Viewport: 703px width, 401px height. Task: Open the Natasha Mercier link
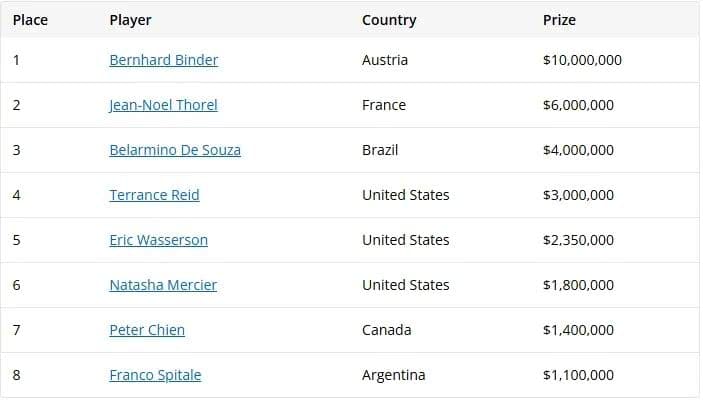(163, 285)
